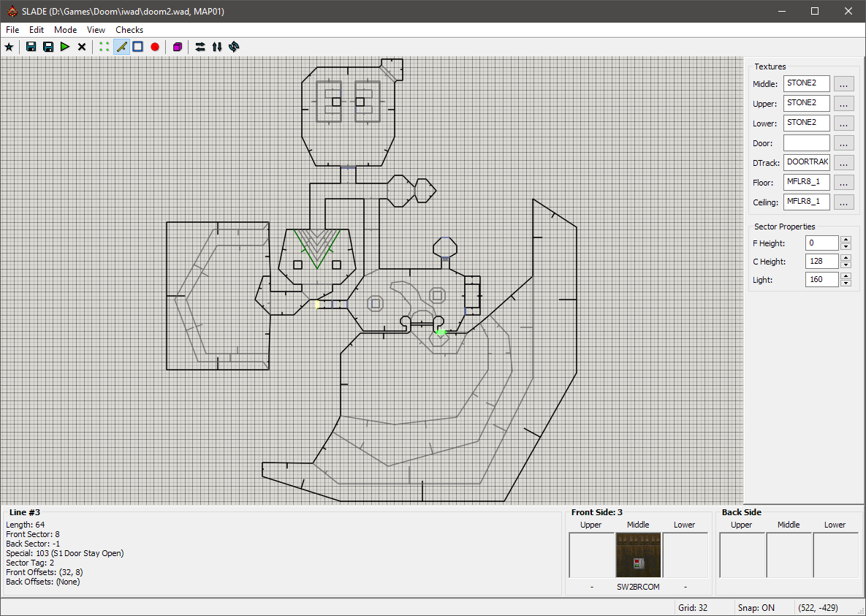Click into the DTrack texture field
The image size is (866, 616).
point(806,163)
